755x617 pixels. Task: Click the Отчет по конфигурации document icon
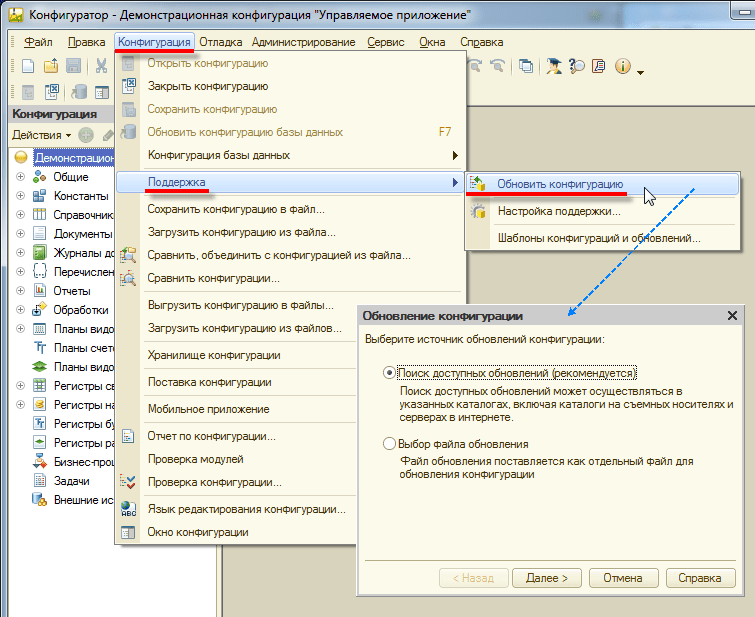coord(128,436)
